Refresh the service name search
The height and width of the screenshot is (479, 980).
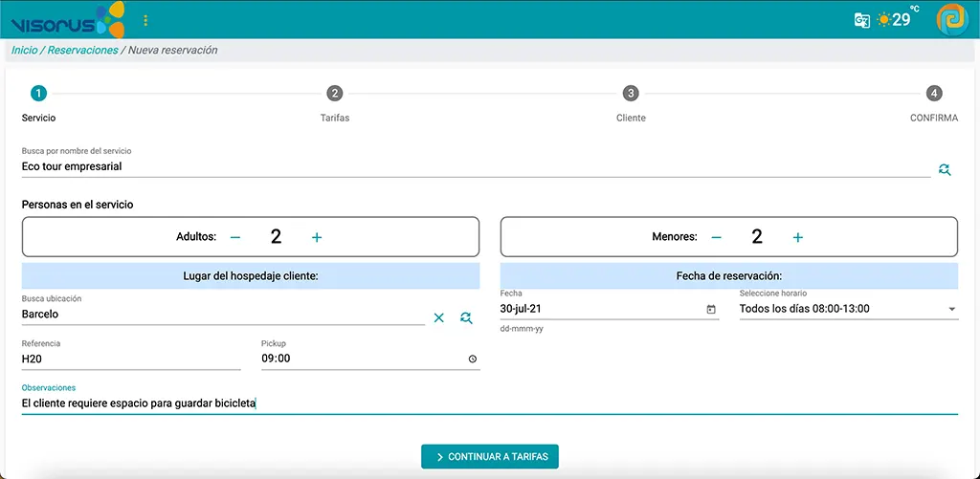[945, 169]
